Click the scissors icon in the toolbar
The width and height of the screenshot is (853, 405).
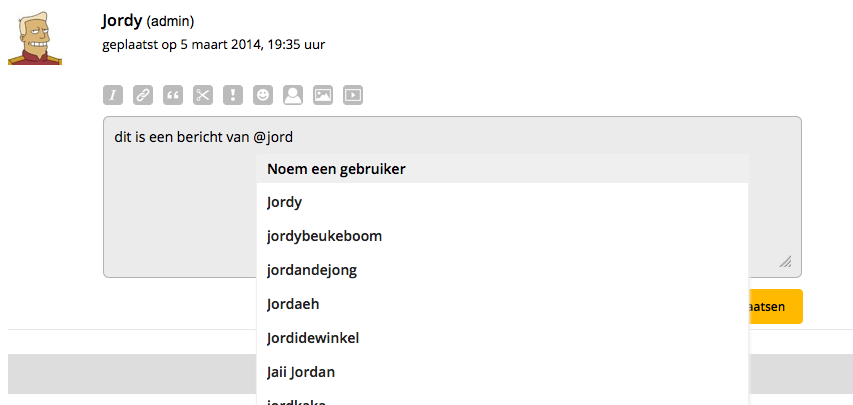[x=203, y=96]
